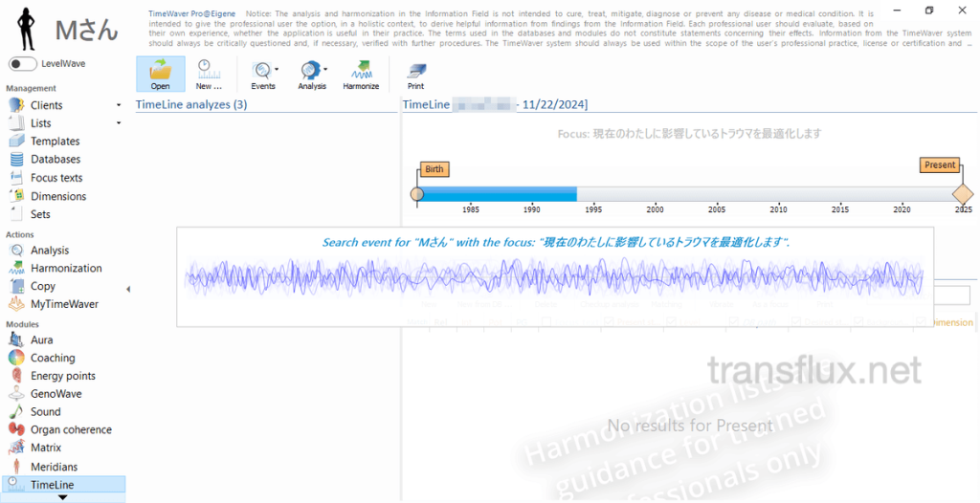
Task: Open the Lists icon in Management
Action: pyautogui.click(x=17, y=123)
